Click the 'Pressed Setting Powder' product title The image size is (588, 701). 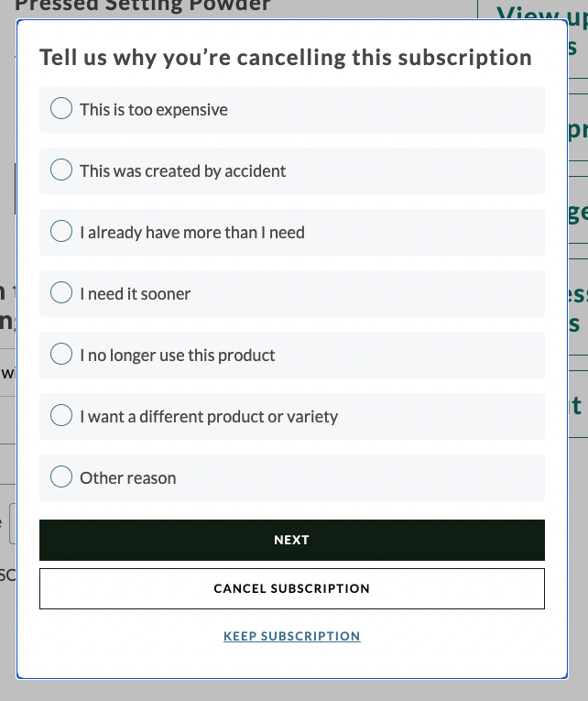coord(143,6)
